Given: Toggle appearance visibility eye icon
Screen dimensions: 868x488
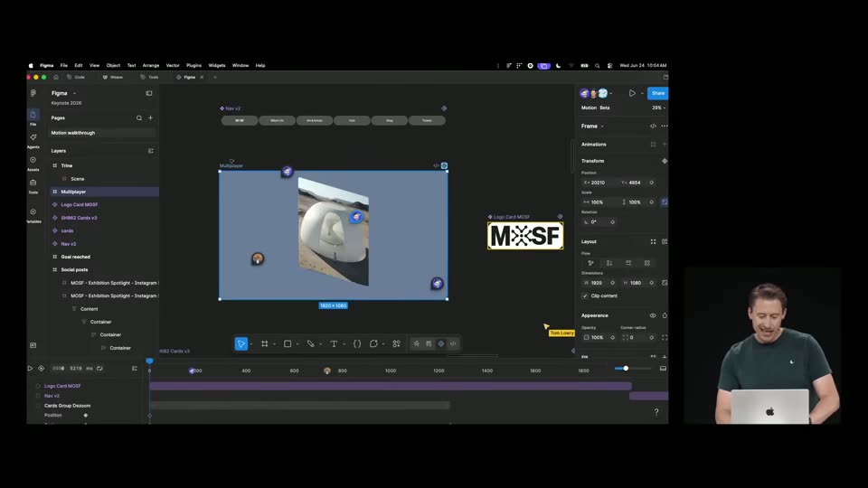Looking at the screenshot, I should click(x=653, y=315).
